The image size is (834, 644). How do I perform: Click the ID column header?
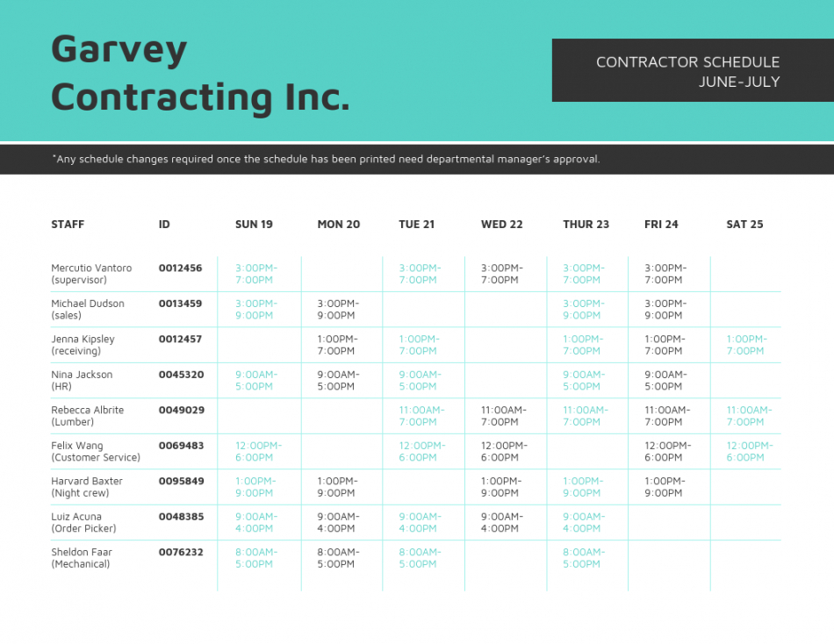pyautogui.click(x=164, y=225)
